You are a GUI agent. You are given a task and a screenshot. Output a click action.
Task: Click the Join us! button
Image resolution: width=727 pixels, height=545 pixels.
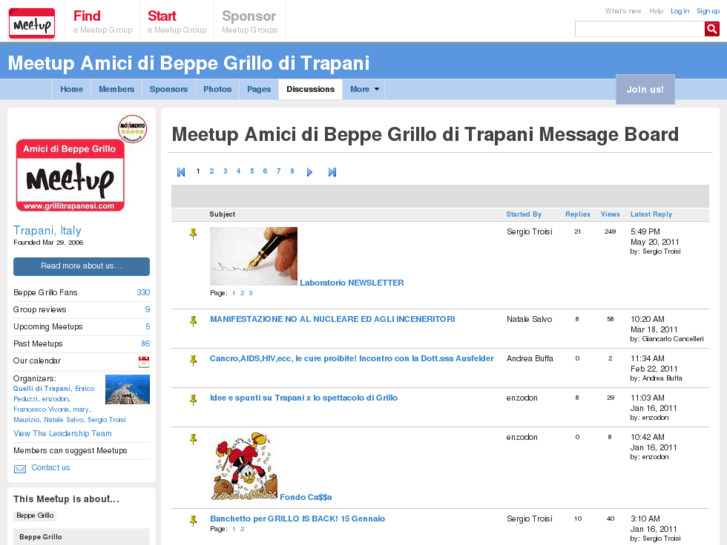[x=645, y=90]
